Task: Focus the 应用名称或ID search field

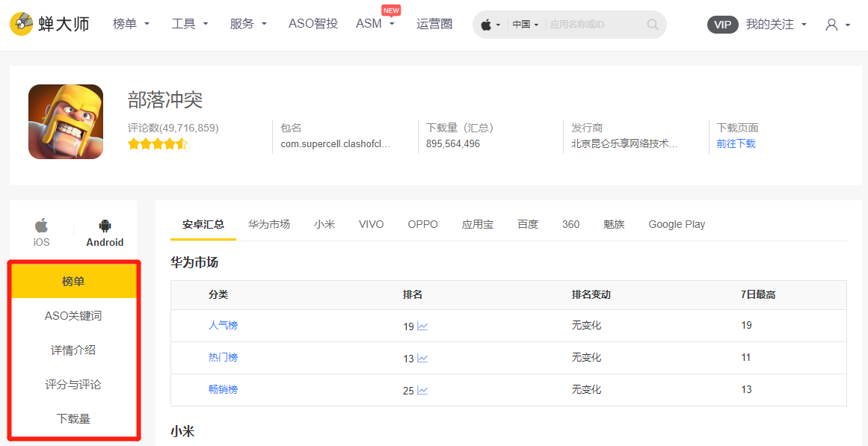Action: pos(596,25)
